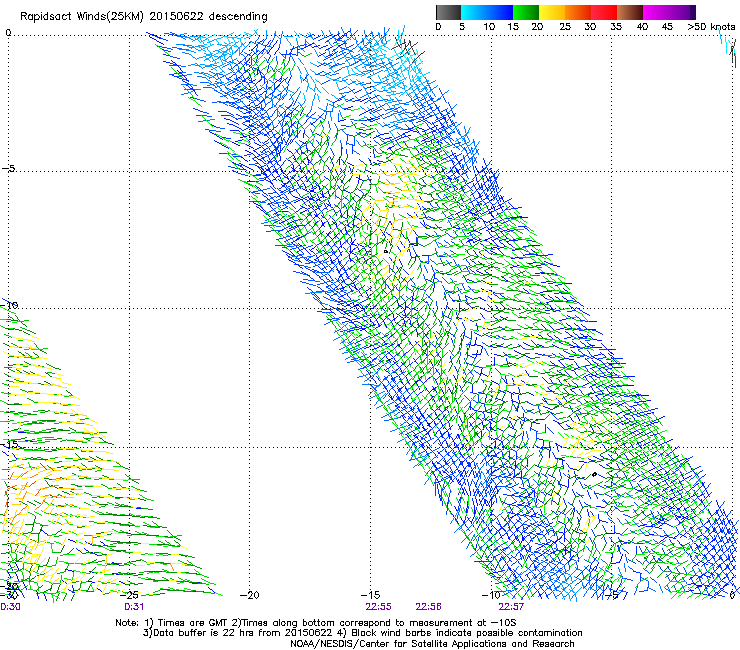Click the '0:30' time label at bottom left
The image size is (740, 650).
[x=10, y=607]
